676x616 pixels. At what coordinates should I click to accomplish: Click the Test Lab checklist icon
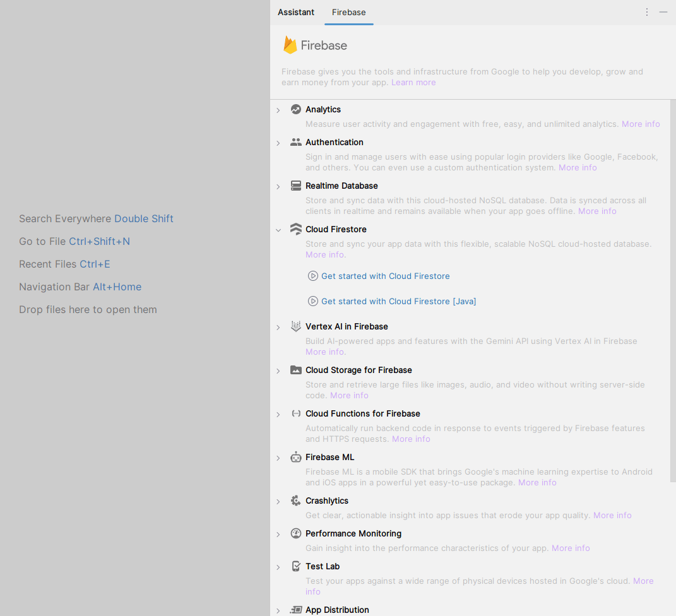click(296, 566)
